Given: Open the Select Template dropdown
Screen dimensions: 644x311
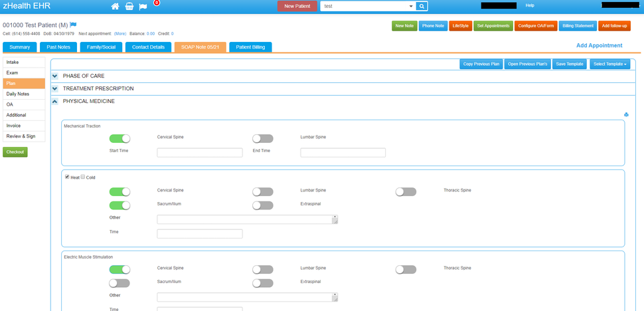Looking at the screenshot, I should click(610, 64).
